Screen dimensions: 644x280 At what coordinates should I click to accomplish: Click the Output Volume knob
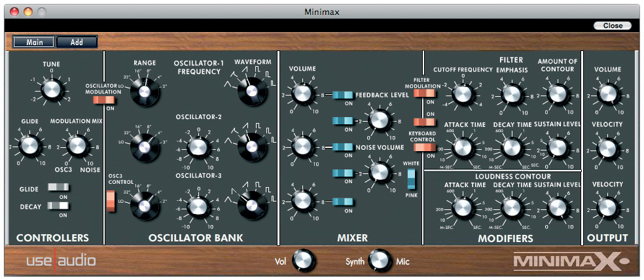coord(609,93)
